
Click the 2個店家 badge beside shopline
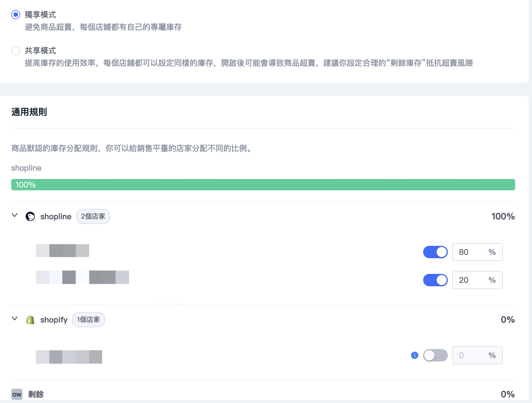coord(93,216)
